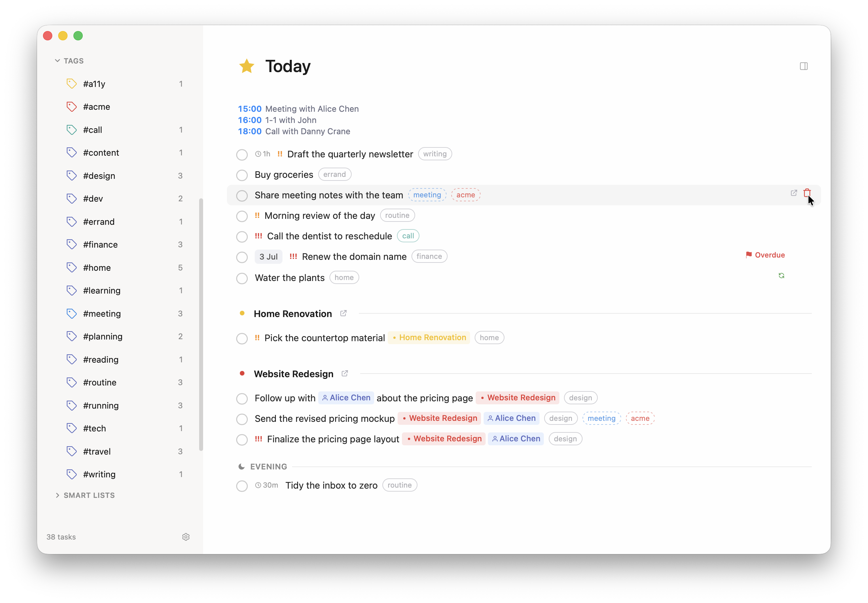Screen dimensions: 868x603
Task: Click the yellow Home Renovation color dot
Action: 242,313
